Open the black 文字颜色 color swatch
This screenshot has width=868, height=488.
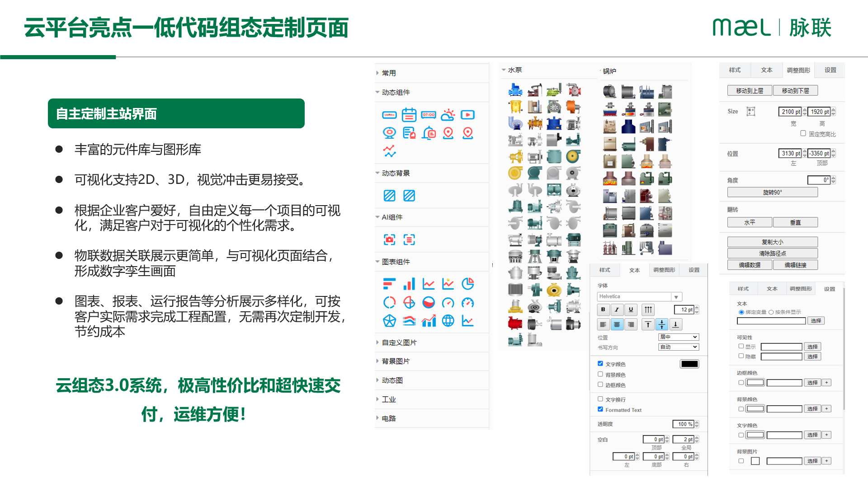[689, 364]
